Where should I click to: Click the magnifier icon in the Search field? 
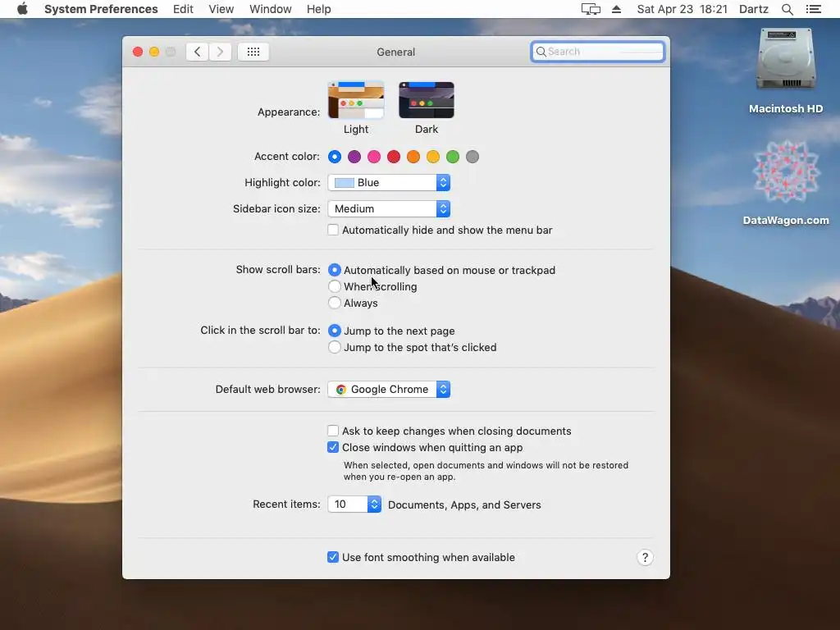541,52
